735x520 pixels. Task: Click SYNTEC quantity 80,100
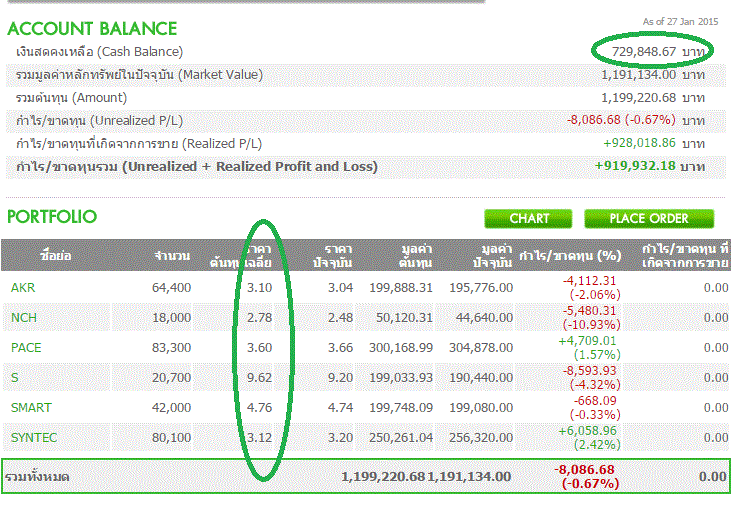click(x=171, y=437)
